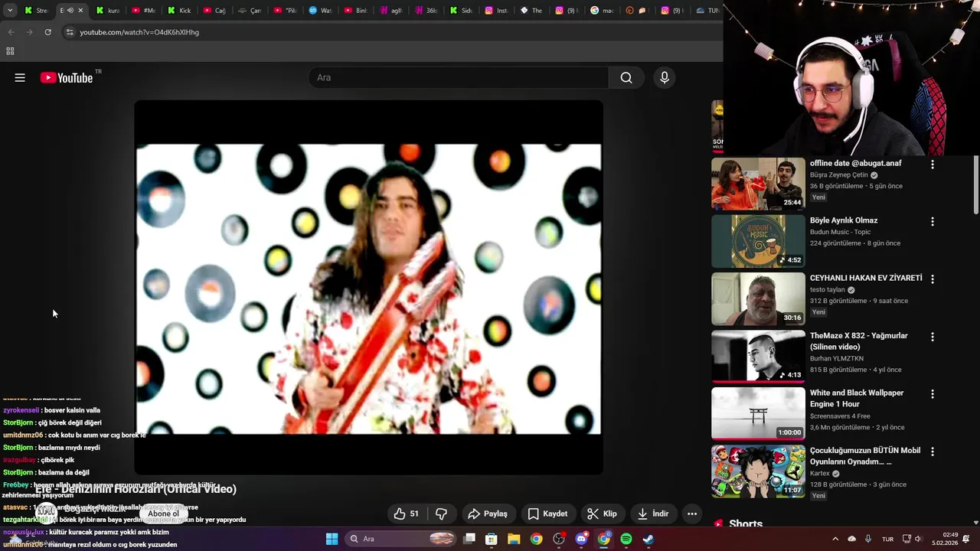Open Task View from the taskbar
Viewport: 980px width, 551px height.
469,539
